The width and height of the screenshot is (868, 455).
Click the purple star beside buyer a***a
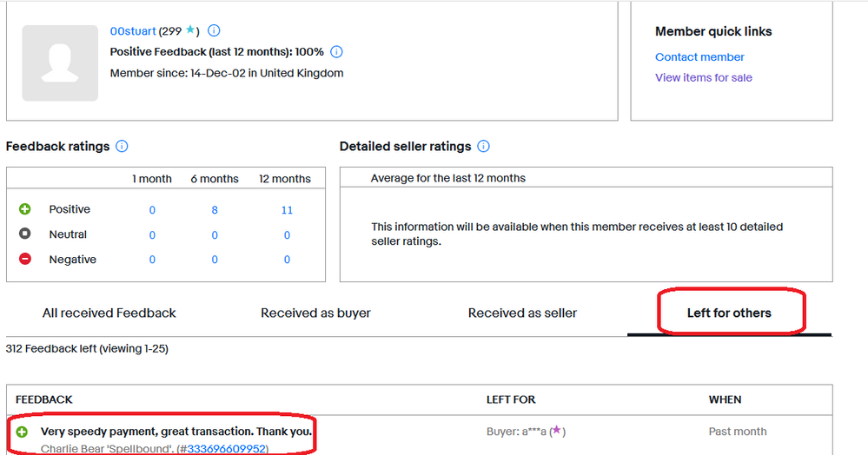555,432
